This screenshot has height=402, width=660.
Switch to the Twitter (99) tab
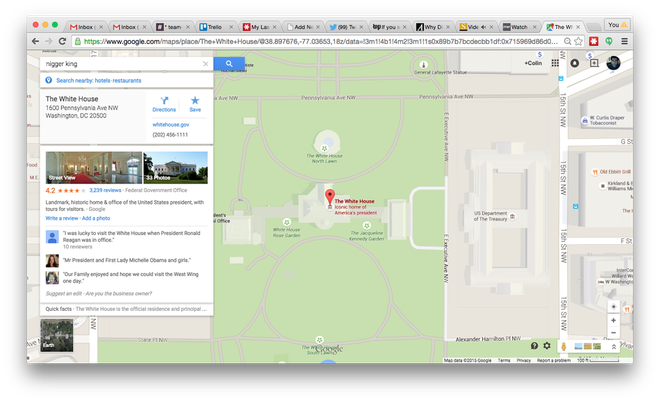pos(346,27)
